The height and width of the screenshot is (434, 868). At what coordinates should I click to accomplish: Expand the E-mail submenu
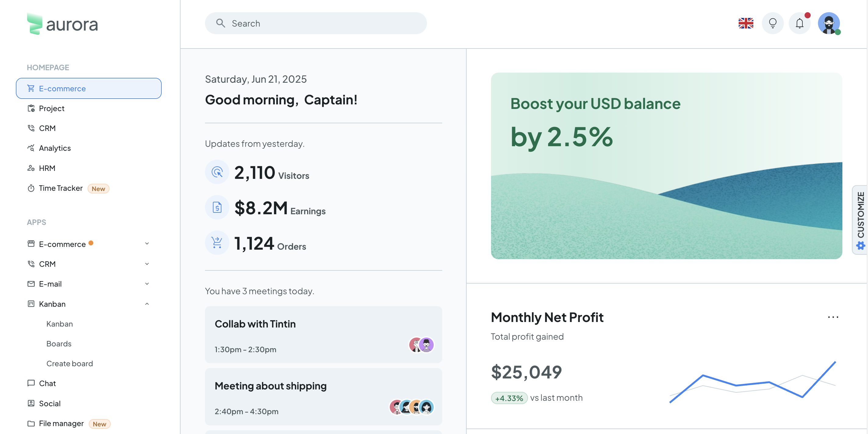tap(147, 284)
